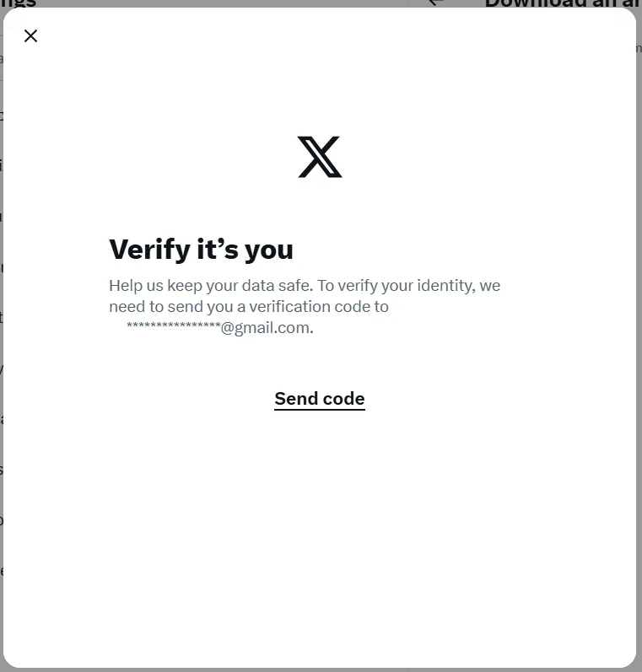Click the empty space between logo and heading
The image size is (642, 672).
(320, 206)
